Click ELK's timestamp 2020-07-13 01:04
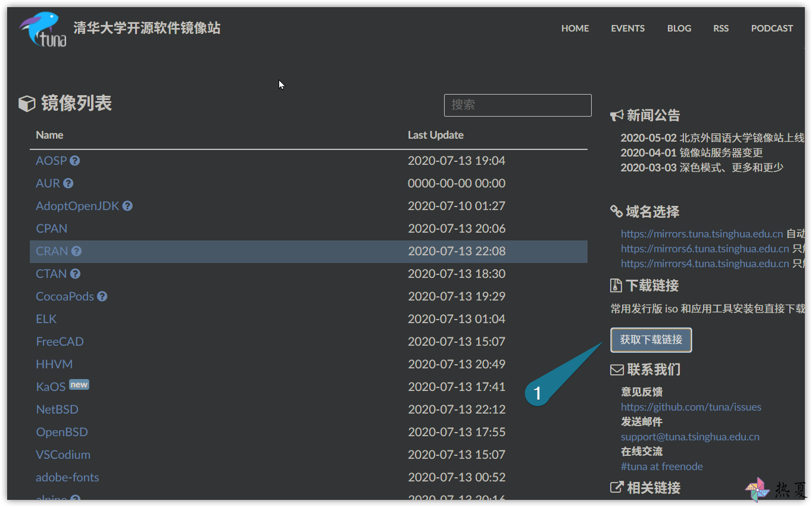This screenshot has height=507, width=812. 457,319
